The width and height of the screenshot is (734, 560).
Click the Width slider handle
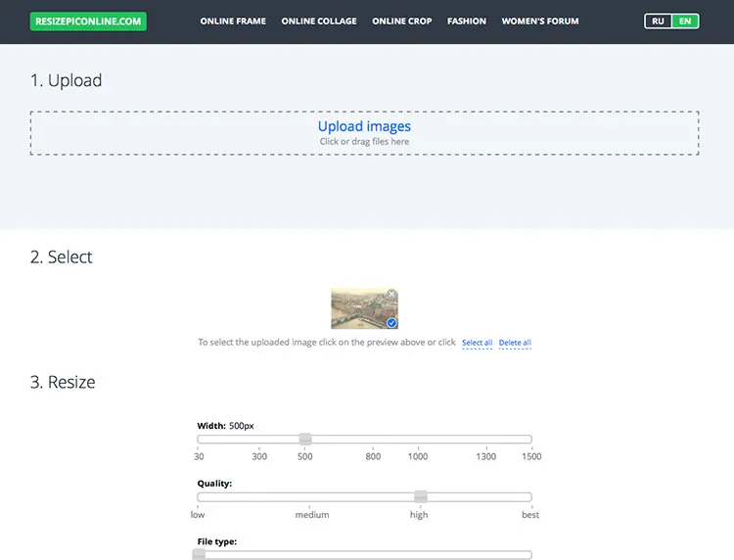point(305,439)
